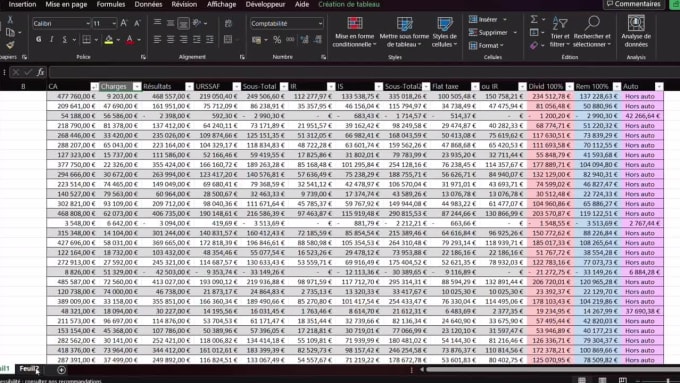The width and height of the screenshot is (680, 383).
Task: Apply the yellow fill color swatch
Action: [x=109, y=40]
